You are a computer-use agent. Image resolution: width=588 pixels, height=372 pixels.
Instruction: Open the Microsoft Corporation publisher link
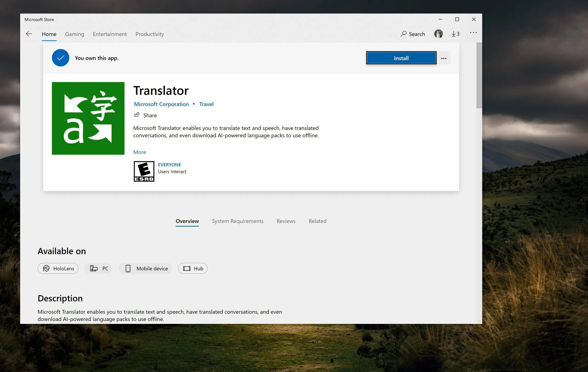pyautogui.click(x=161, y=104)
